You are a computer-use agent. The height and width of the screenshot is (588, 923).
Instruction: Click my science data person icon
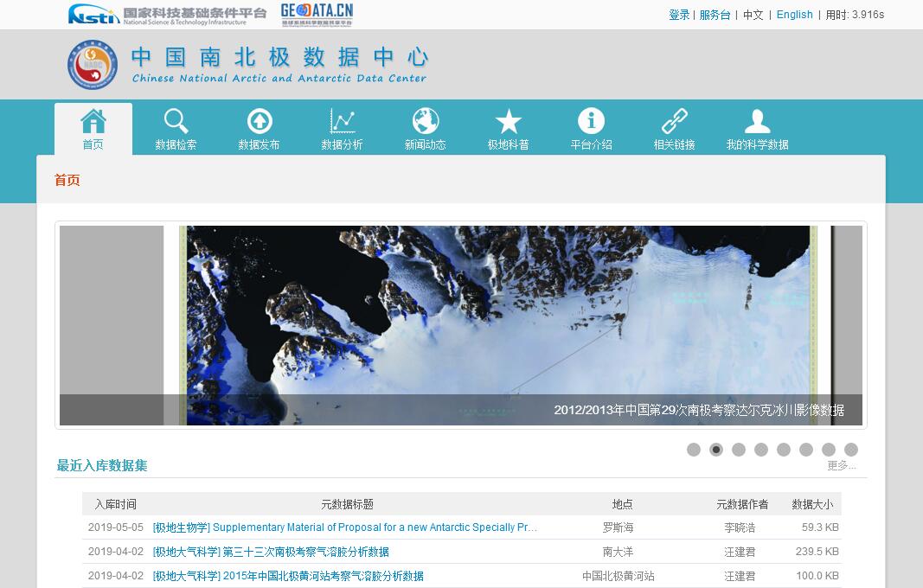[x=757, y=122]
